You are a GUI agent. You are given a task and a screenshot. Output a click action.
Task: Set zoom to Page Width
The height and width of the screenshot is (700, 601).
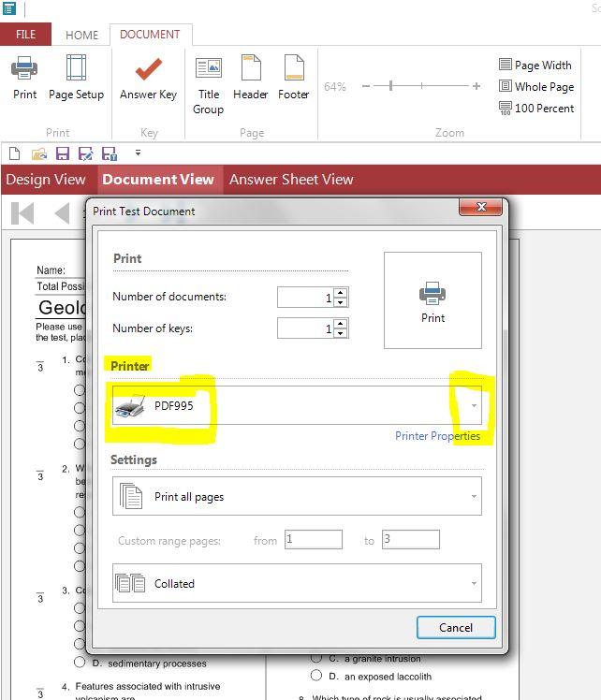(535, 66)
